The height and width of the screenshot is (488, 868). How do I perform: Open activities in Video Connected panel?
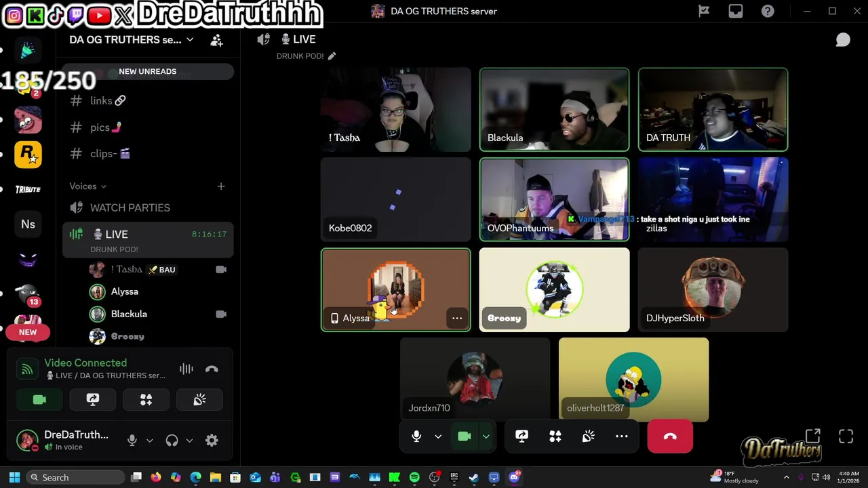(x=146, y=400)
